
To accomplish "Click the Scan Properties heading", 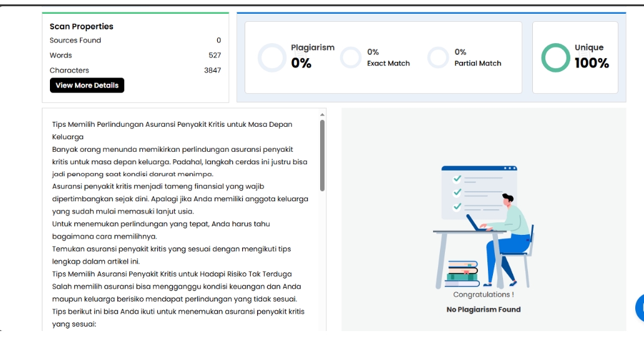I will pyautogui.click(x=81, y=27).
